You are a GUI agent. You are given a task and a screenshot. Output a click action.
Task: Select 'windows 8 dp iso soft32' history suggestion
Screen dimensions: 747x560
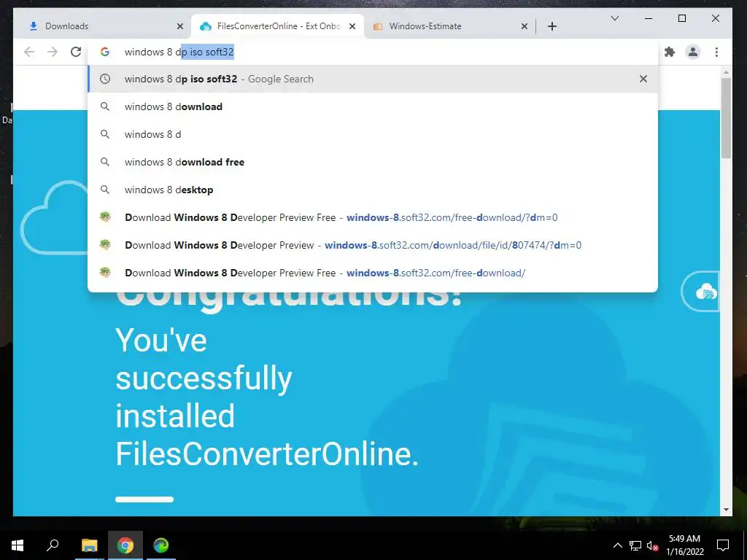[x=373, y=79]
